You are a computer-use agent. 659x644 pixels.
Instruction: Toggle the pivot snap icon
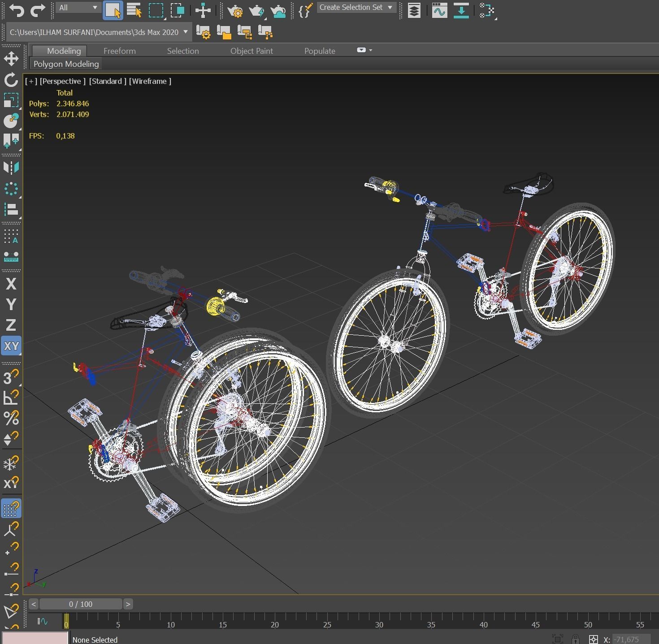pyautogui.click(x=11, y=529)
